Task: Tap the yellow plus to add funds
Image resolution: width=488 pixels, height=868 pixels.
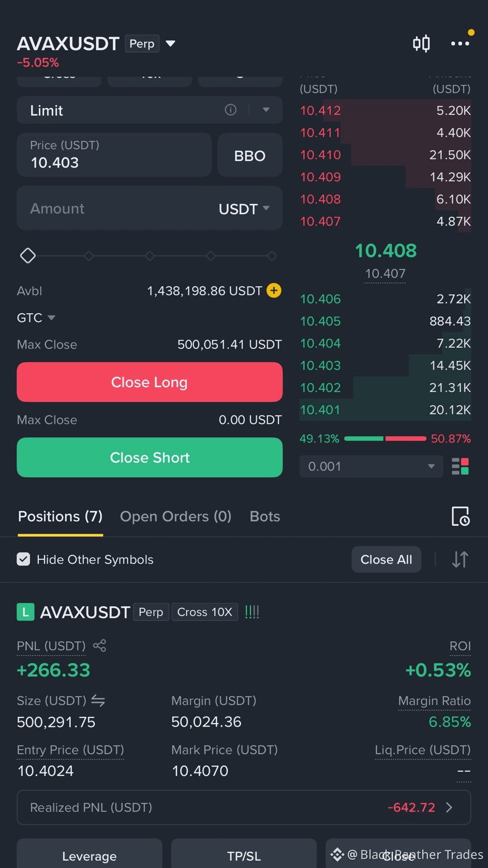Action: click(274, 291)
